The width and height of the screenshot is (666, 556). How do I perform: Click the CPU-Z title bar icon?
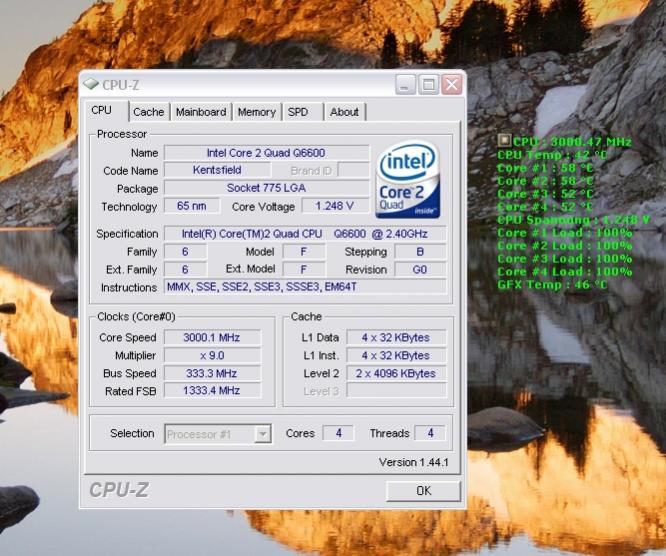(x=91, y=84)
